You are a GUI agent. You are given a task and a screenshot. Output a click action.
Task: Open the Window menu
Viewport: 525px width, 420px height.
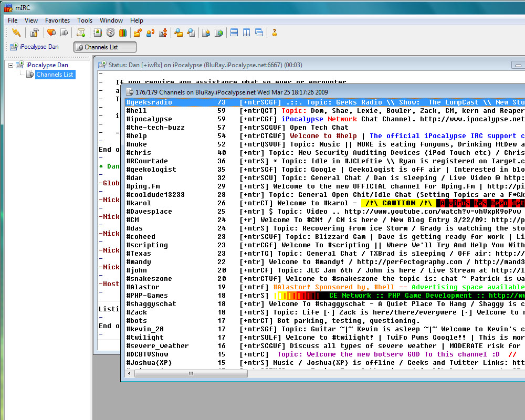tap(111, 20)
